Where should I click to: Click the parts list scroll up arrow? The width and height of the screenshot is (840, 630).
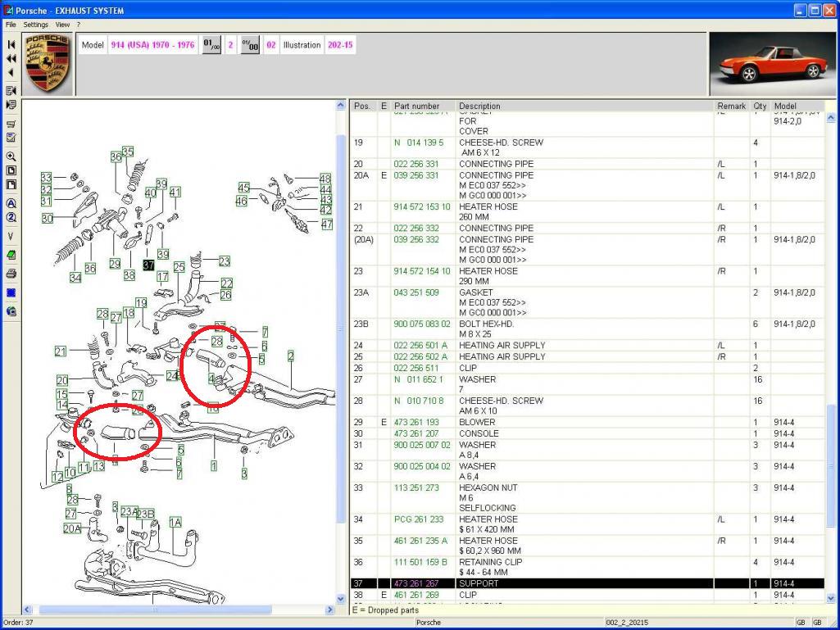(x=831, y=117)
